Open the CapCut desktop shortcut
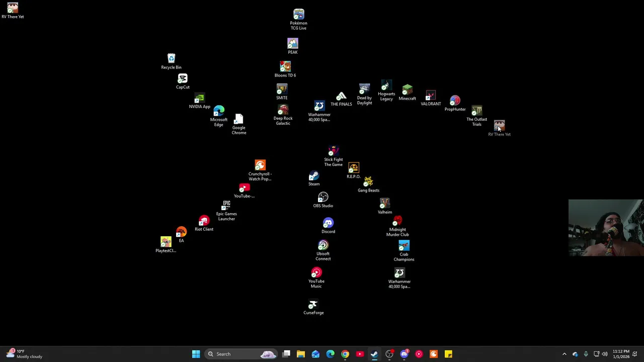Screen dimensions: 644x362 pos(183,81)
